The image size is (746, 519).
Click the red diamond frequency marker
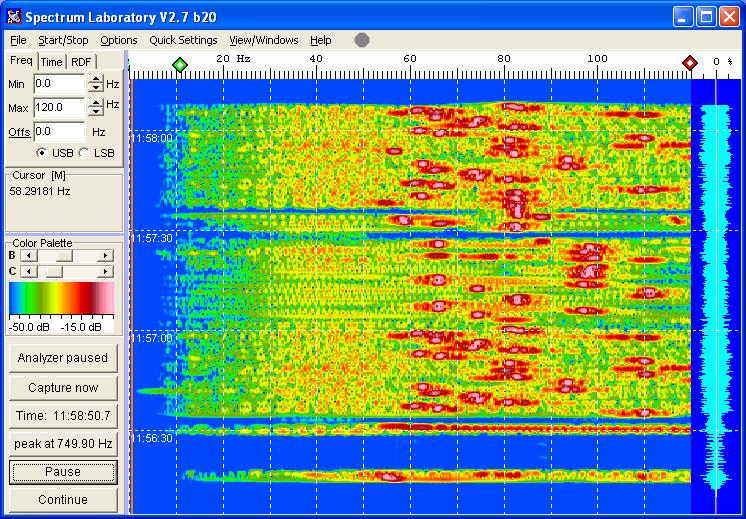[x=689, y=64]
